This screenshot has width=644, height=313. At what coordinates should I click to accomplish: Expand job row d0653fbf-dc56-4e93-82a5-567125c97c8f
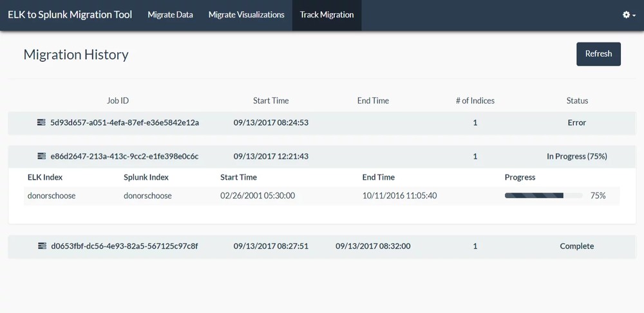click(x=124, y=246)
